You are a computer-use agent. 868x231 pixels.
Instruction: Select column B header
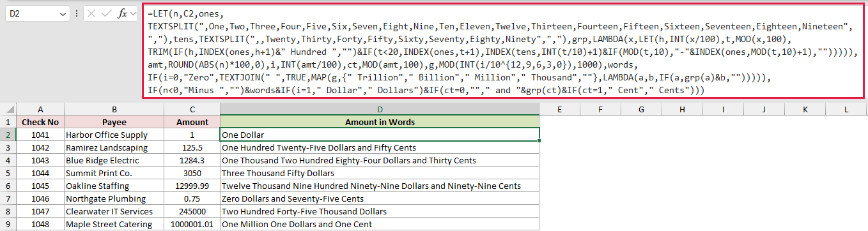tap(114, 109)
